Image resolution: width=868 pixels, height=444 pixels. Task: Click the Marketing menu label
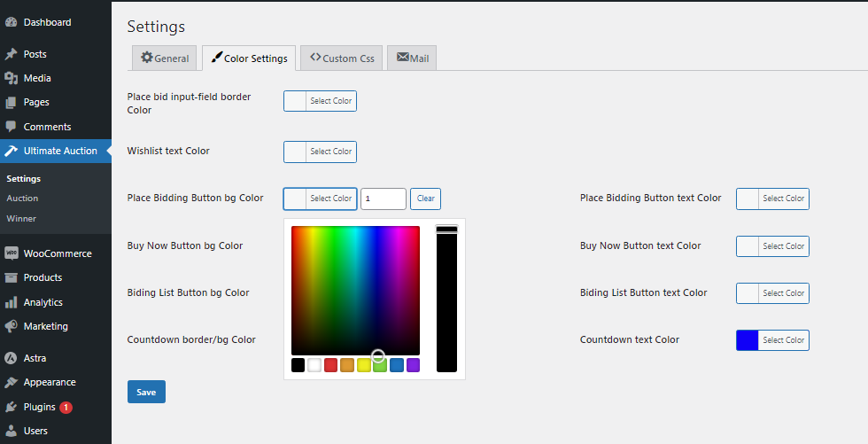click(x=46, y=327)
